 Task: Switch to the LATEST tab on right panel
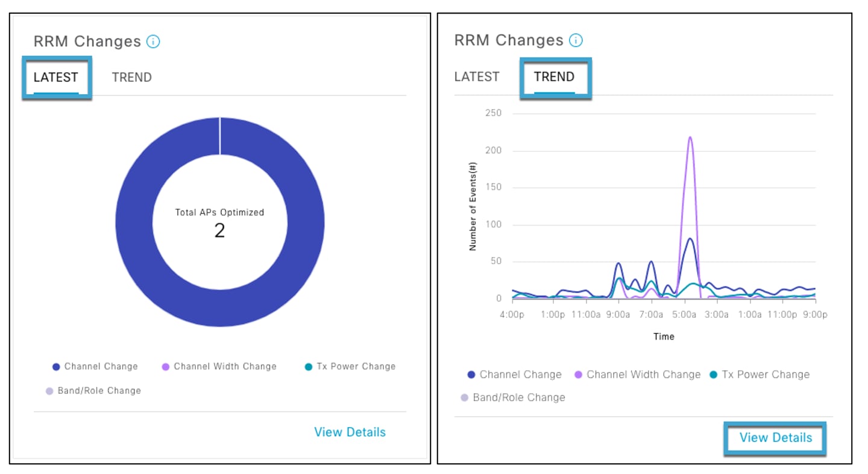point(477,77)
